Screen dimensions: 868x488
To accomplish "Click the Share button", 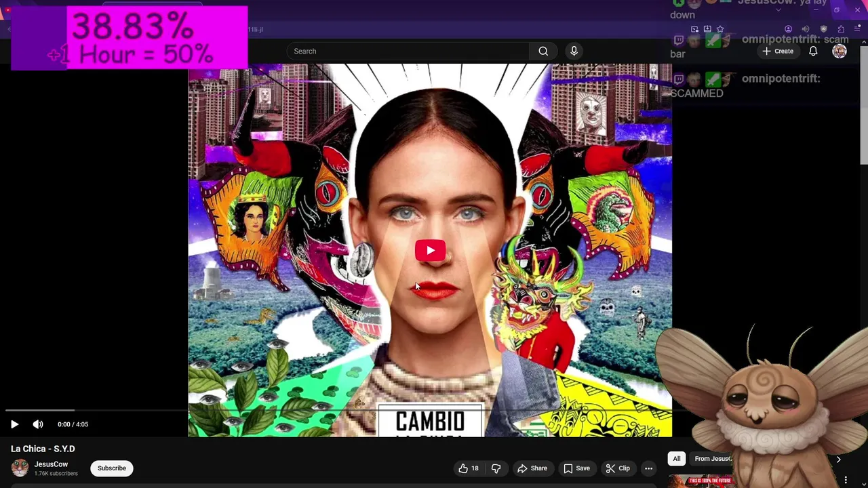I will tap(532, 468).
